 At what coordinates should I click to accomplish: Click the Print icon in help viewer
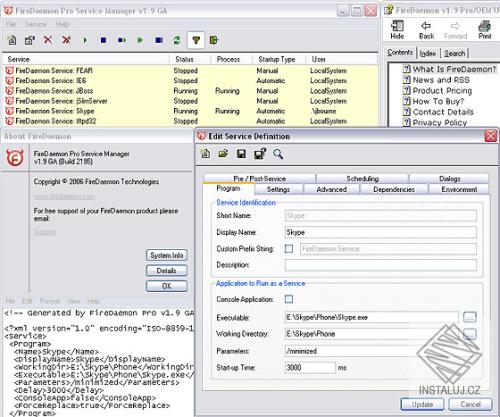485,30
